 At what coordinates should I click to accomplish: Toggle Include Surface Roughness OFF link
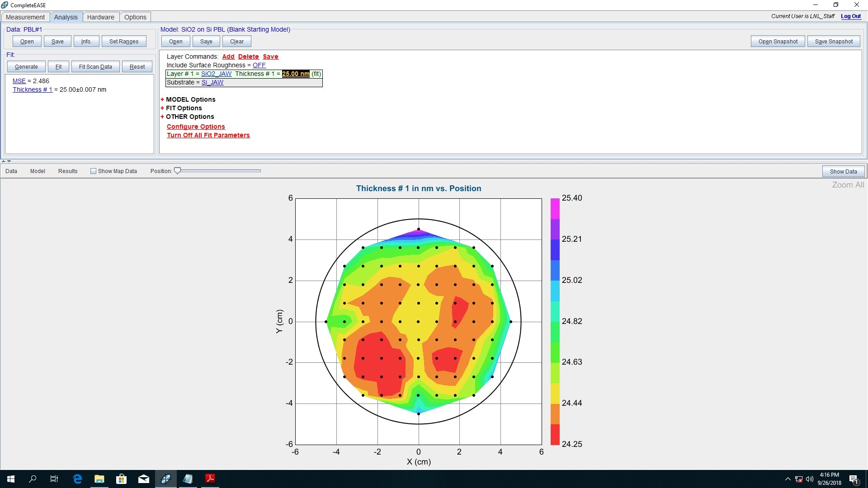pyautogui.click(x=259, y=65)
